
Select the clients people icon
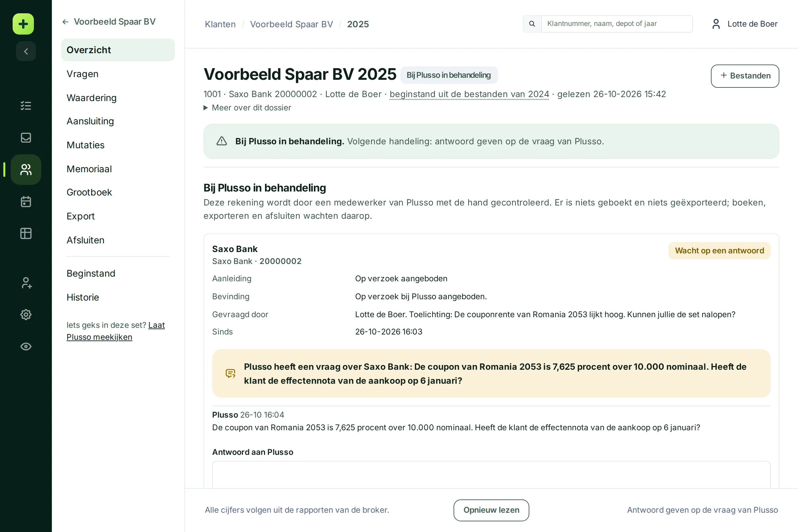[26, 170]
